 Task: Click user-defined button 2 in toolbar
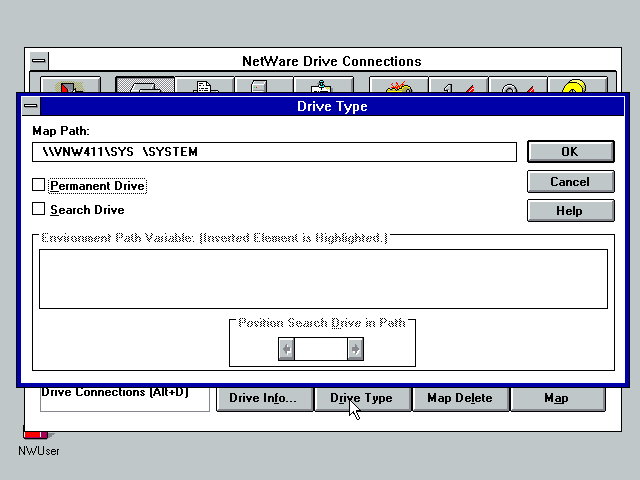(x=518, y=85)
